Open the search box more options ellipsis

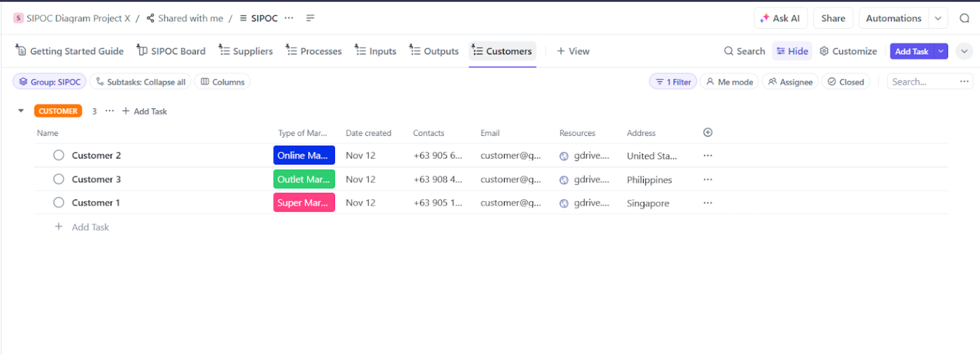964,82
